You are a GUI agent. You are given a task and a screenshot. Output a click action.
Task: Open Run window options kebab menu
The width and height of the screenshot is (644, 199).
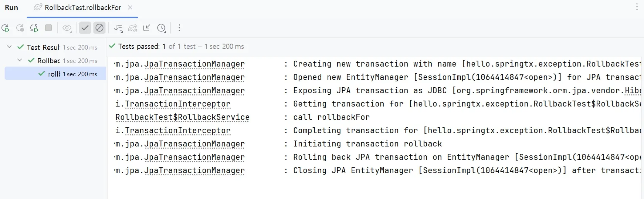[x=637, y=7]
